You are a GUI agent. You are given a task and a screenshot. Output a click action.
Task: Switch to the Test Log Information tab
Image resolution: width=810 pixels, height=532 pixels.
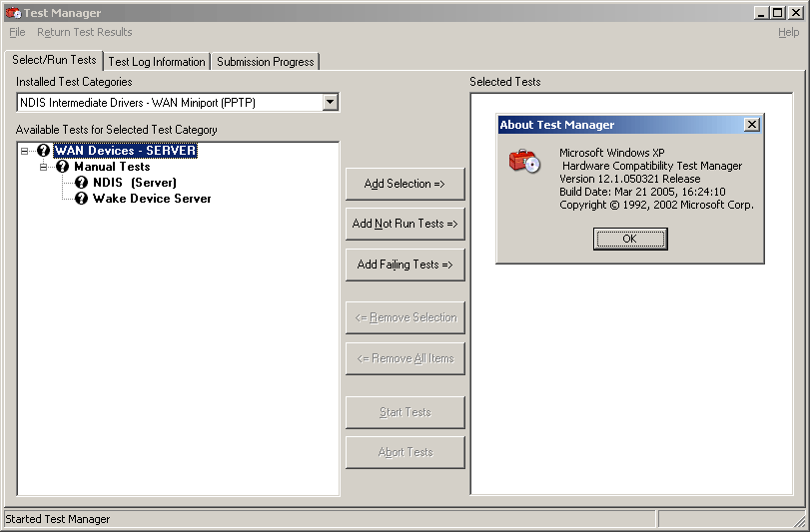(x=157, y=62)
